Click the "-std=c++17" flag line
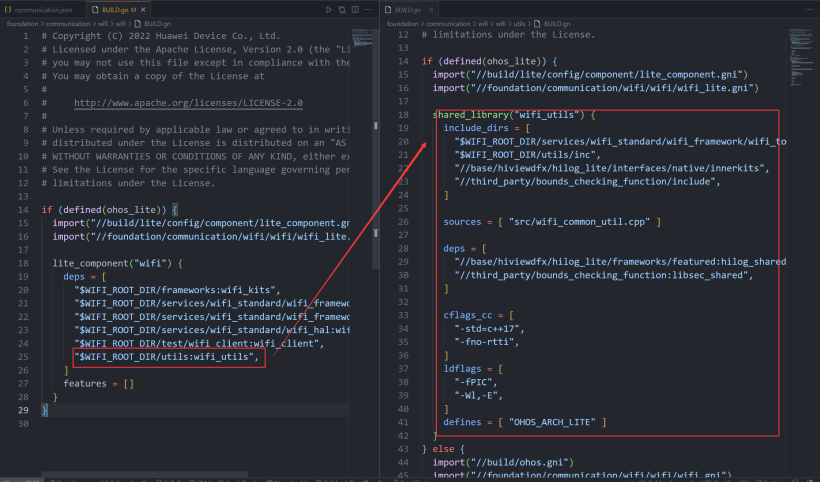The width and height of the screenshot is (820, 482). [489, 328]
